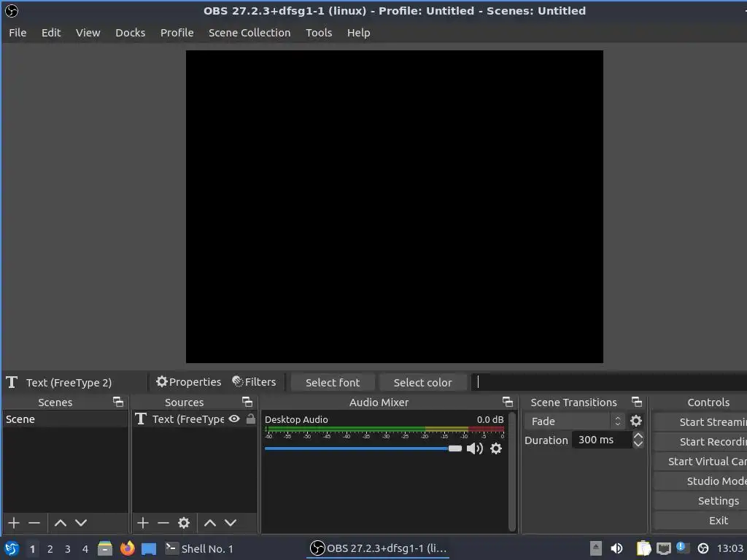The image size is (747, 560).
Task: Open clipboard manager tray icon
Action: (643, 548)
